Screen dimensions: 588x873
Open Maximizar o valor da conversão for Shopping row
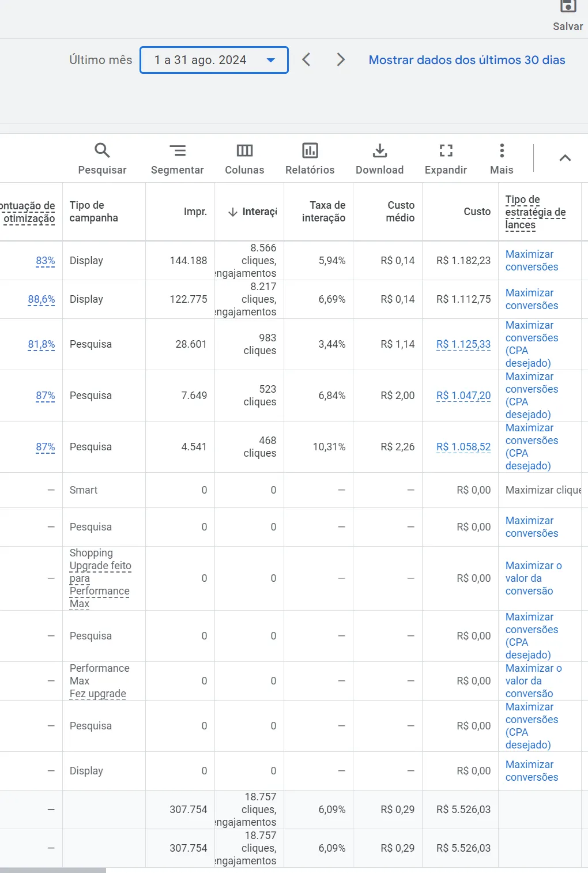pos(533,578)
